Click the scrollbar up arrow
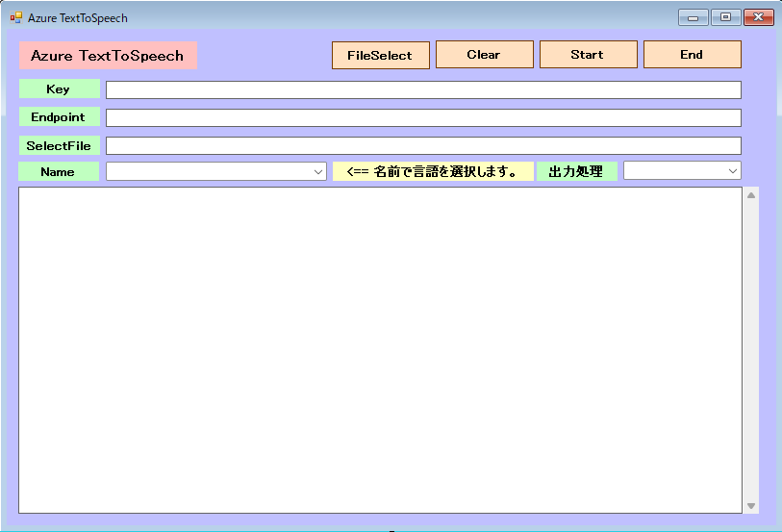Image resolution: width=782 pixels, height=532 pixels. point(751,195)
